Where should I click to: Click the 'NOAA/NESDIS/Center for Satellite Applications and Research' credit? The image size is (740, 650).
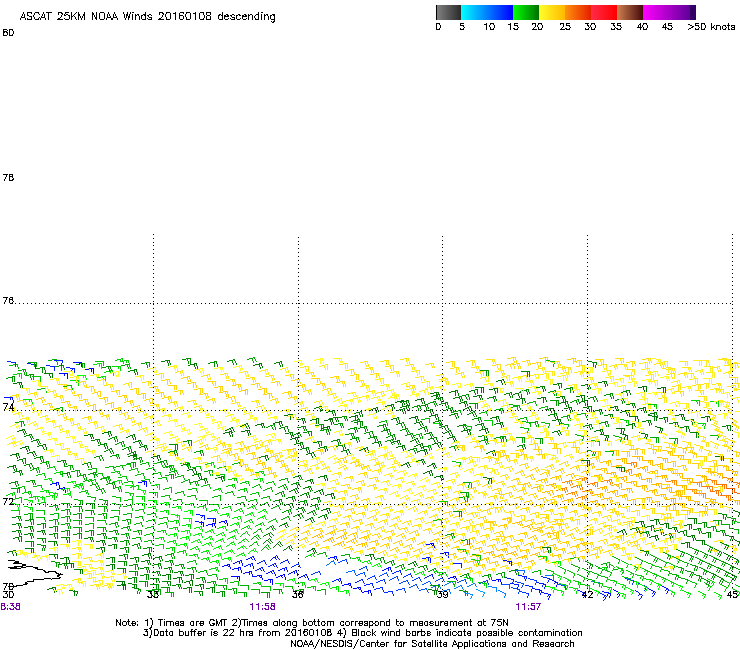[x=432, y=644]
